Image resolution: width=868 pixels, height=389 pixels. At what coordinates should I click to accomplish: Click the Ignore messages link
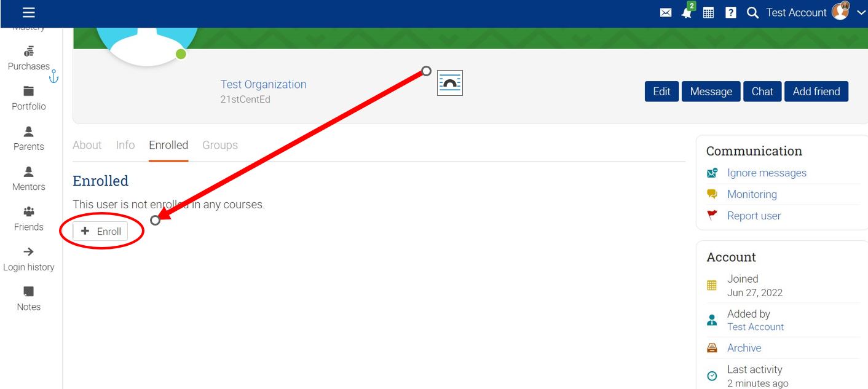(x=767, y=173)
